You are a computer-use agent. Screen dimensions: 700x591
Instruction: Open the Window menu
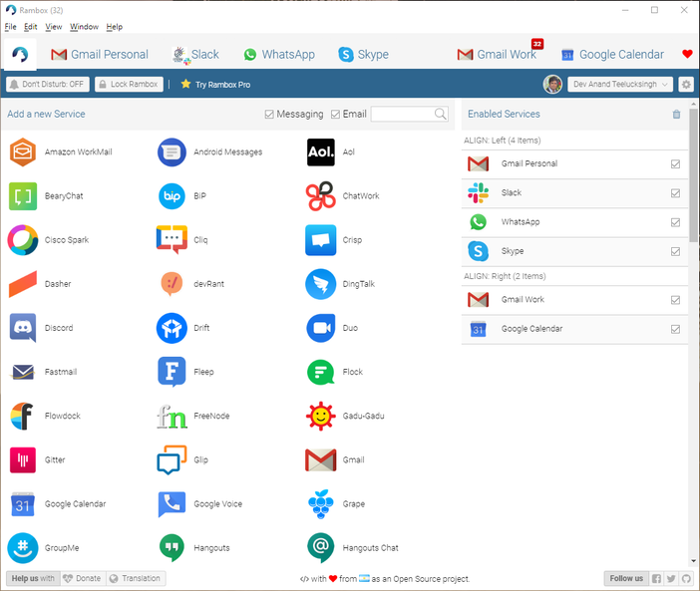(x=84, y=27)
